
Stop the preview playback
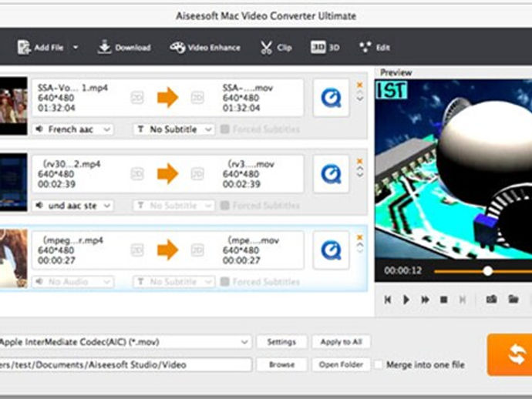coord(443,300)
